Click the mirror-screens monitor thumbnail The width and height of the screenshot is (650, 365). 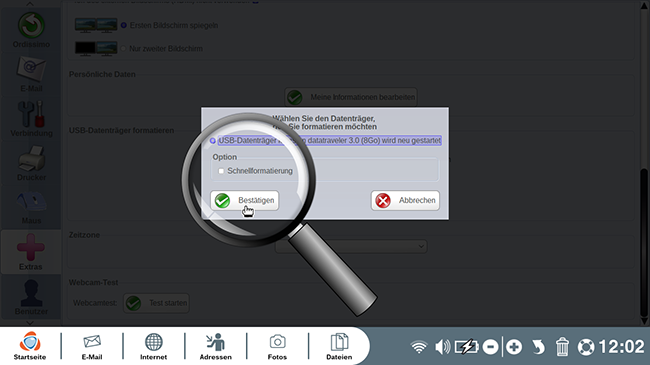point(96,25)
